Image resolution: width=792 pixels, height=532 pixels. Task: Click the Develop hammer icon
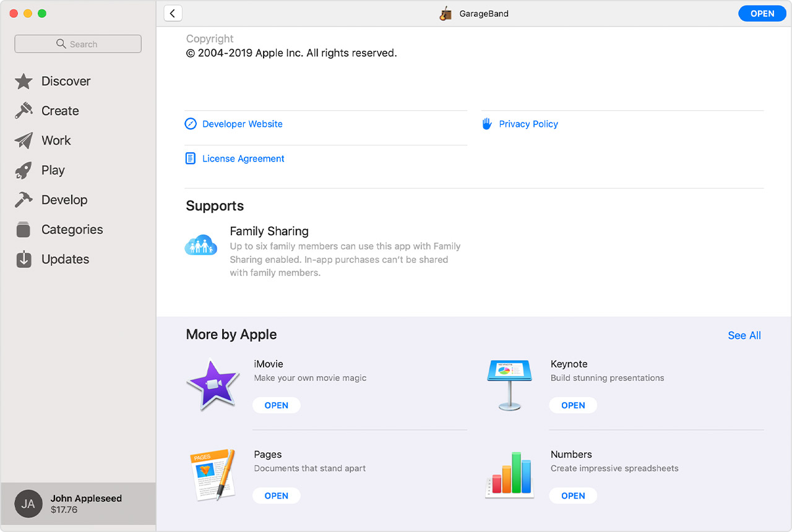pyautogui.click(x=24, y=200)
